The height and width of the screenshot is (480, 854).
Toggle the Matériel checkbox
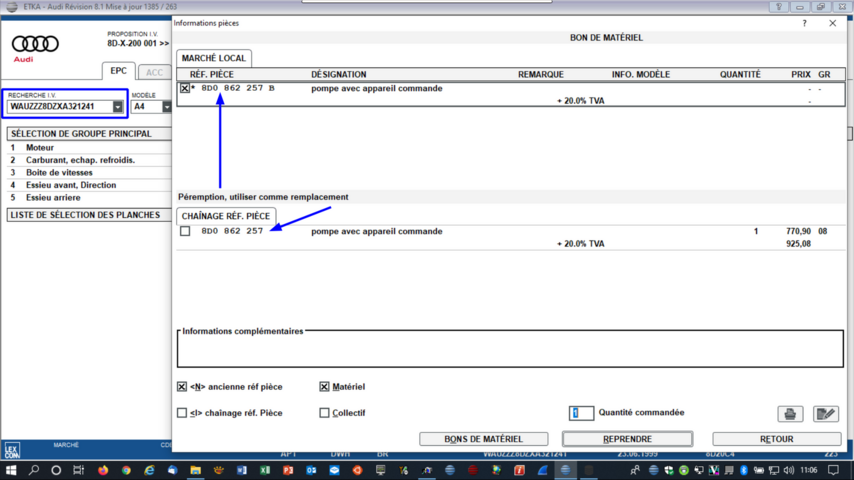(x=324, y=387)
